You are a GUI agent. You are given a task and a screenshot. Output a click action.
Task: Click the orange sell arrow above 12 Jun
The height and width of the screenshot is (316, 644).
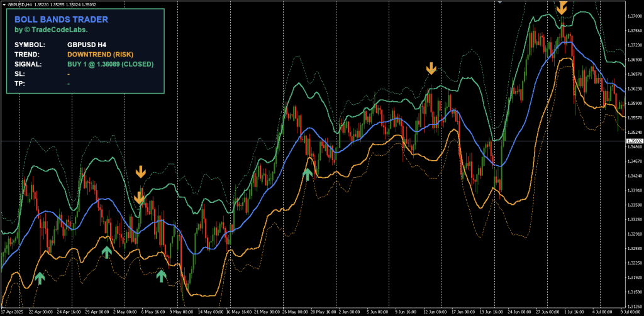(431, 68)
